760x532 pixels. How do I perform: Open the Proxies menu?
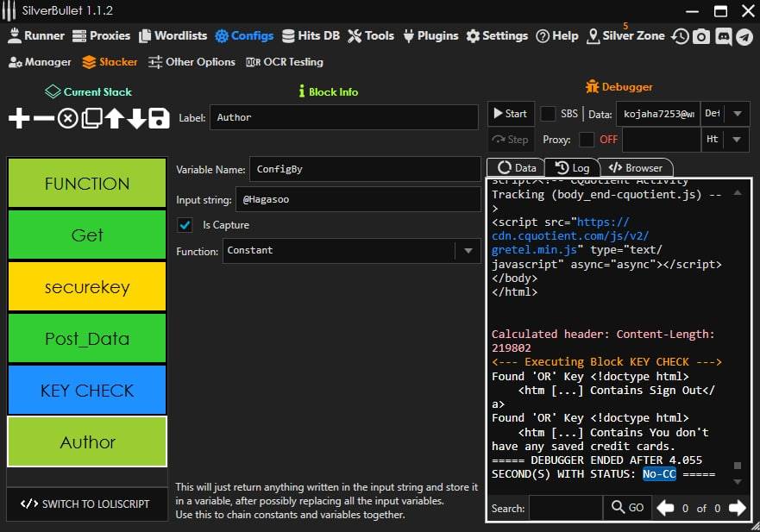pos(101,36)
